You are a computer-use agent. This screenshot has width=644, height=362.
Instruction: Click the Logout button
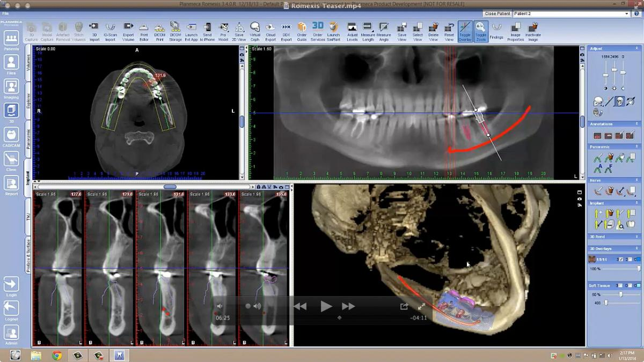[11, 311]
